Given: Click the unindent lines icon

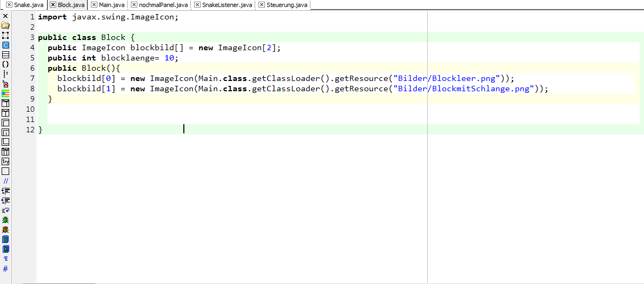Looking at the screenshot, I should pos(5,200).
